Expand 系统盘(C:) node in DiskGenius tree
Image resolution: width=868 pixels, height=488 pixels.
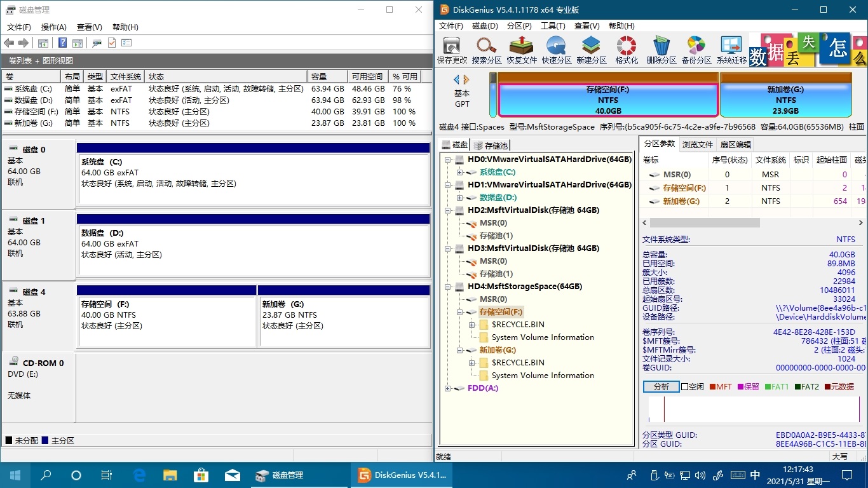(460, 172)
